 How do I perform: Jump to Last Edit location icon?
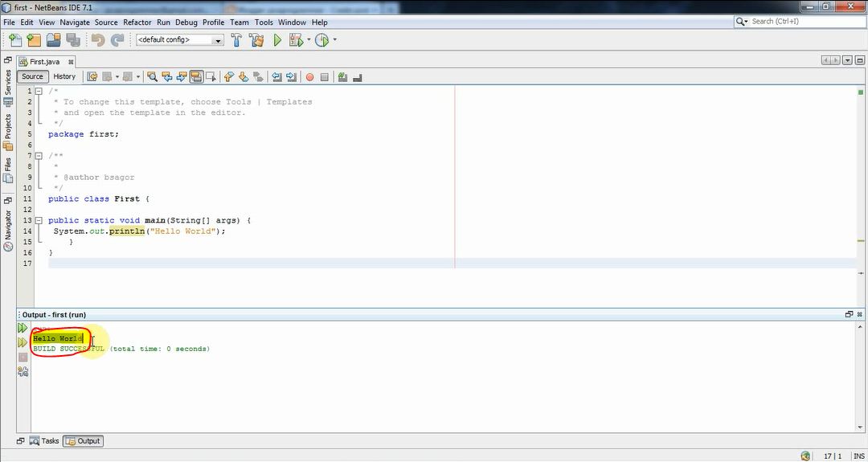(92, 77)
